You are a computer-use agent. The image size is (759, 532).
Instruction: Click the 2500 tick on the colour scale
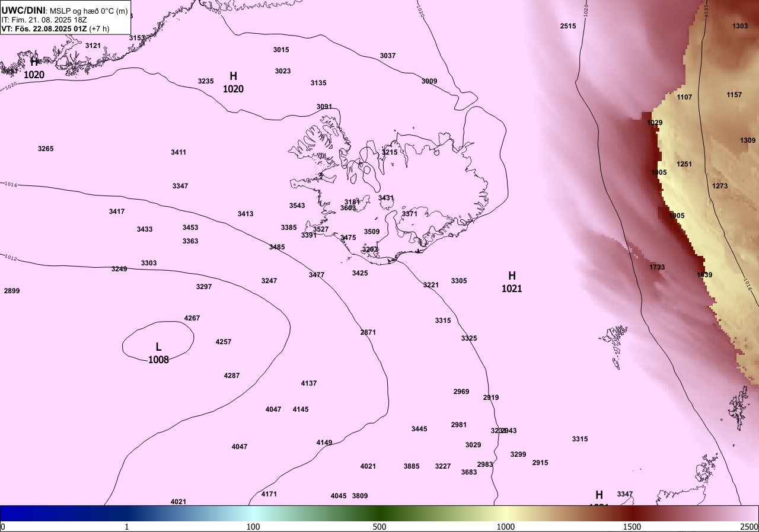click(x=750, y=527)
